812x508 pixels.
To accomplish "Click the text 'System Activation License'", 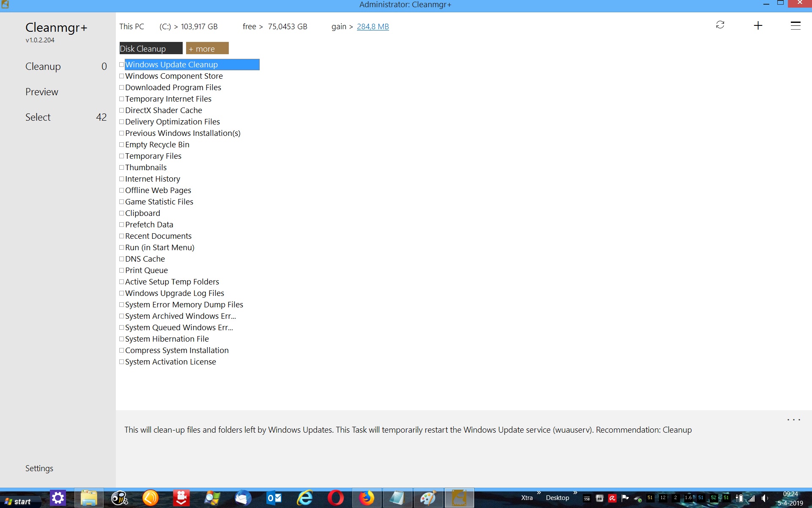I will [170, 362].
